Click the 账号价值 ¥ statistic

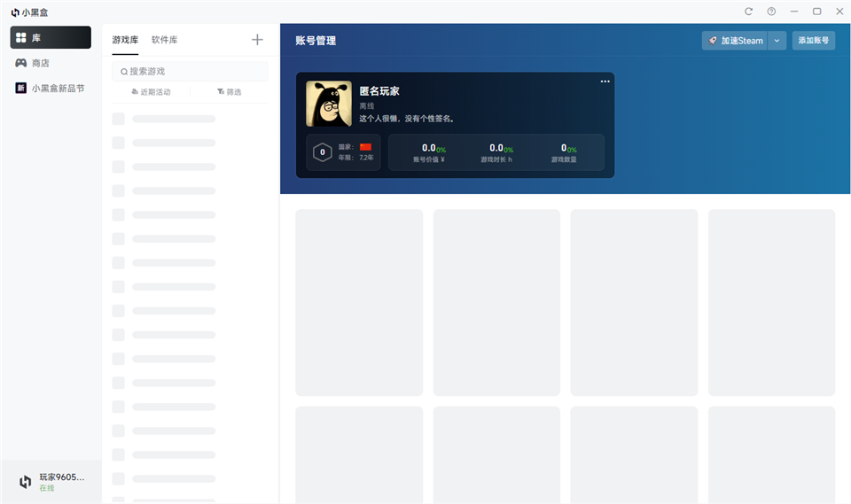click(429, 152)
